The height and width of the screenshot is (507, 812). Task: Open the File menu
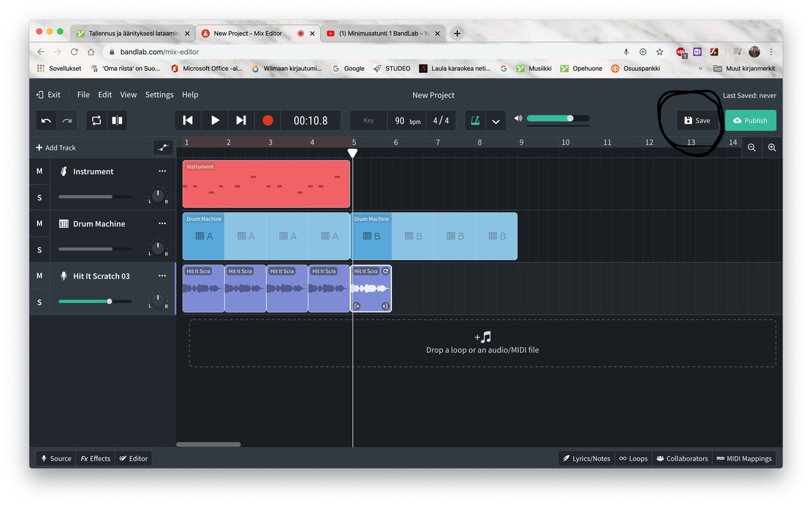(83, 95)
